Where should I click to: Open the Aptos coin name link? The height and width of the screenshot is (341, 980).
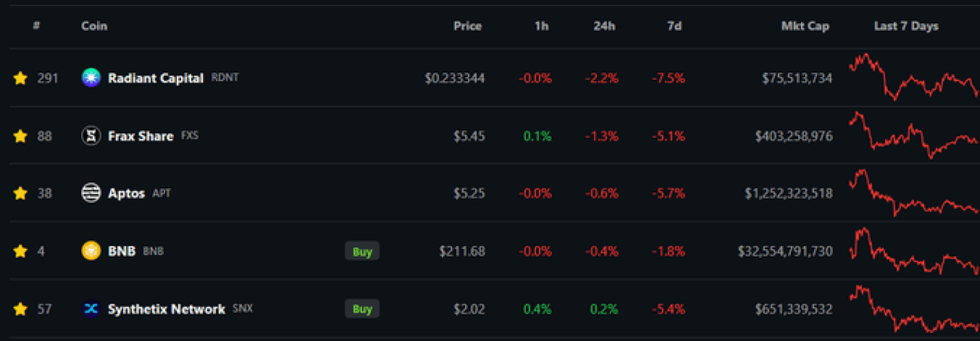click(x=126, y=194)
